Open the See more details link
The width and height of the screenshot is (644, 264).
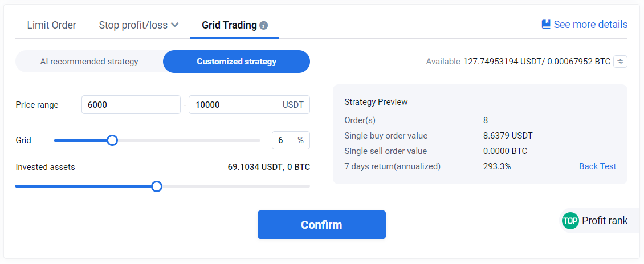click(590, 25)
